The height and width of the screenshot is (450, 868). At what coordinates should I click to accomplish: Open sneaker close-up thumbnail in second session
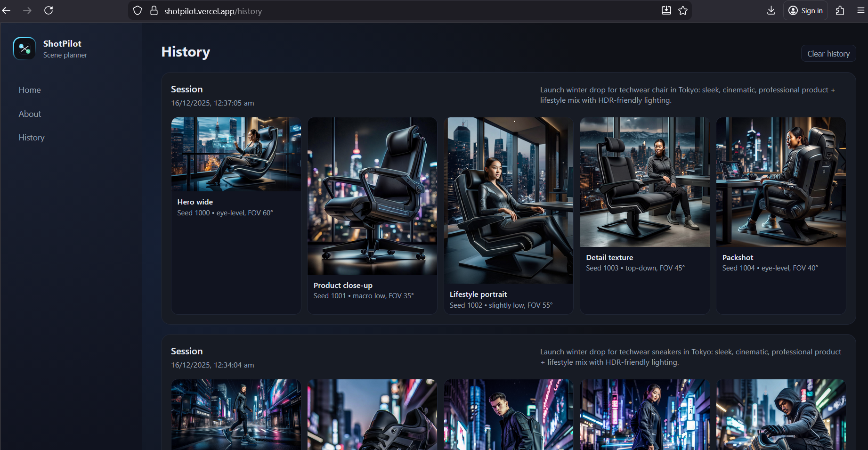click(372, 415)
